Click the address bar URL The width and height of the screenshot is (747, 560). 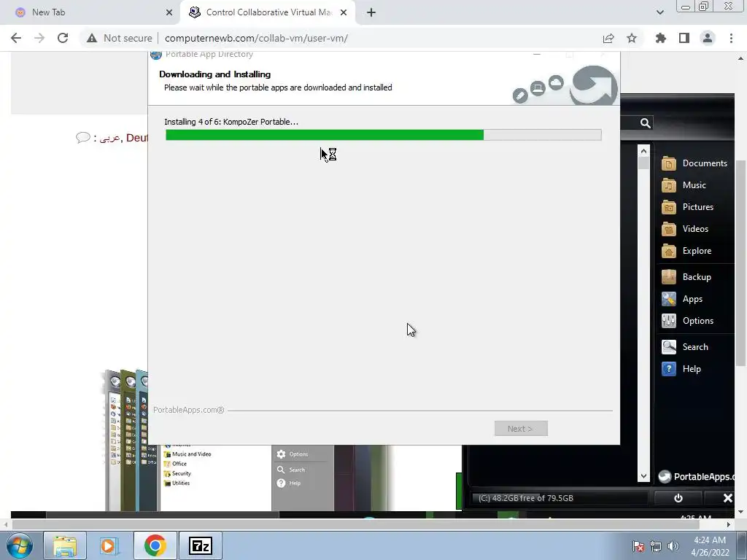pos(256,38)
